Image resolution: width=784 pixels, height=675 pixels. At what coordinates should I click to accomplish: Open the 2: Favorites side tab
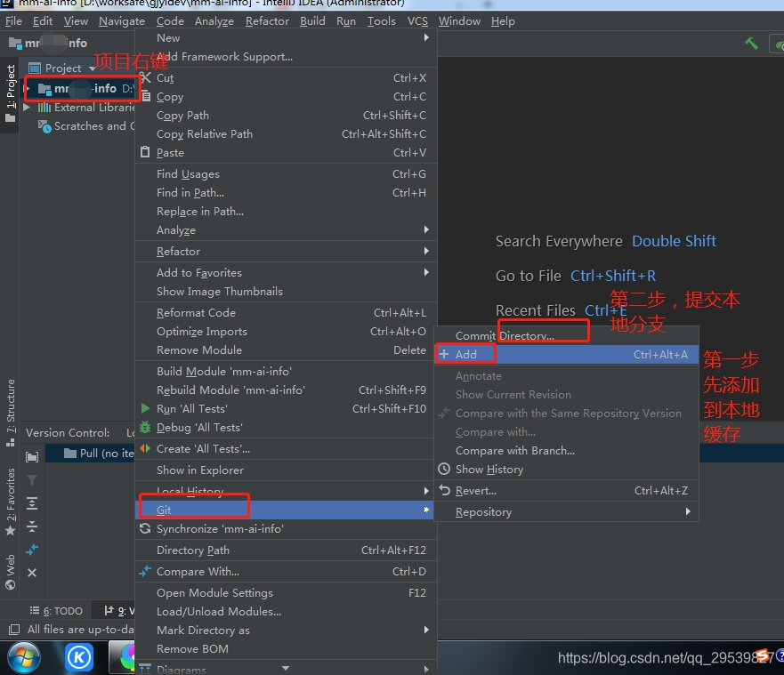[10, 501]
